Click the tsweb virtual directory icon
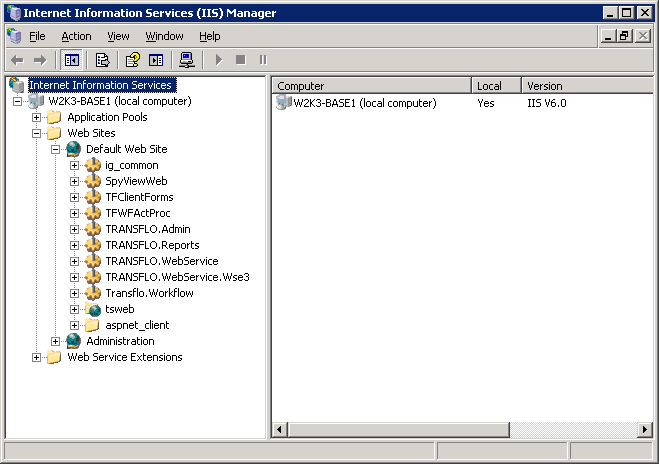Image resolution: width=659 pixels, height=464 pixels. [93, 309]
